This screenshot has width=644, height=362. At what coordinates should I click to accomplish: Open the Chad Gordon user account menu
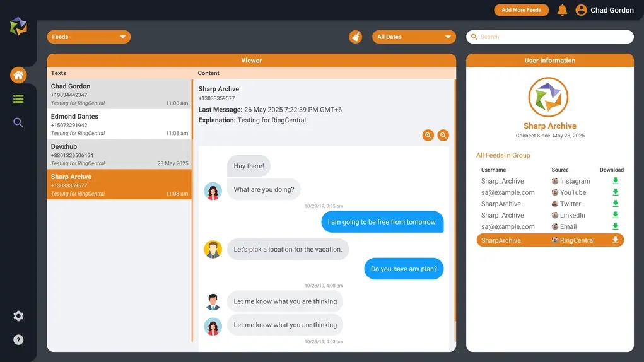604,10
